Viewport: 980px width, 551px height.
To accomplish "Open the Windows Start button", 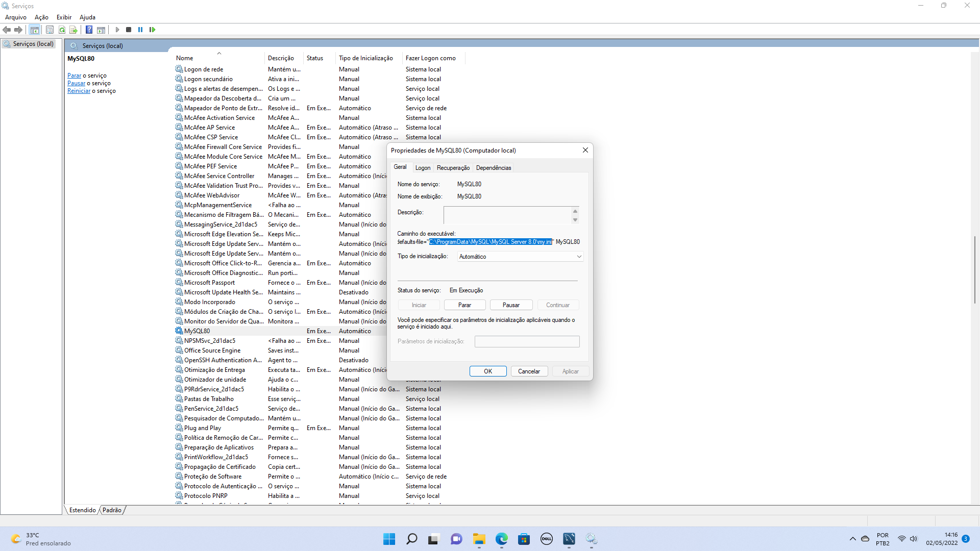I will click(x=389, y=539).
